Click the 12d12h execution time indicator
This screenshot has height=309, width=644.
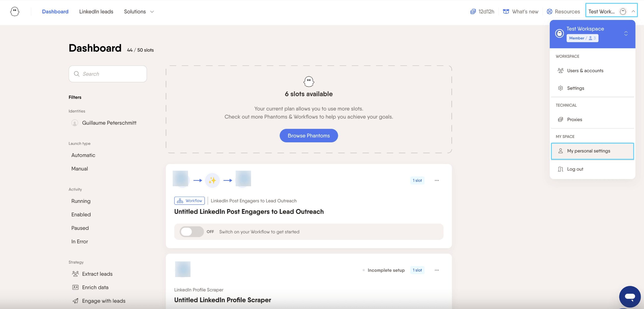click(x=482, y=11)
